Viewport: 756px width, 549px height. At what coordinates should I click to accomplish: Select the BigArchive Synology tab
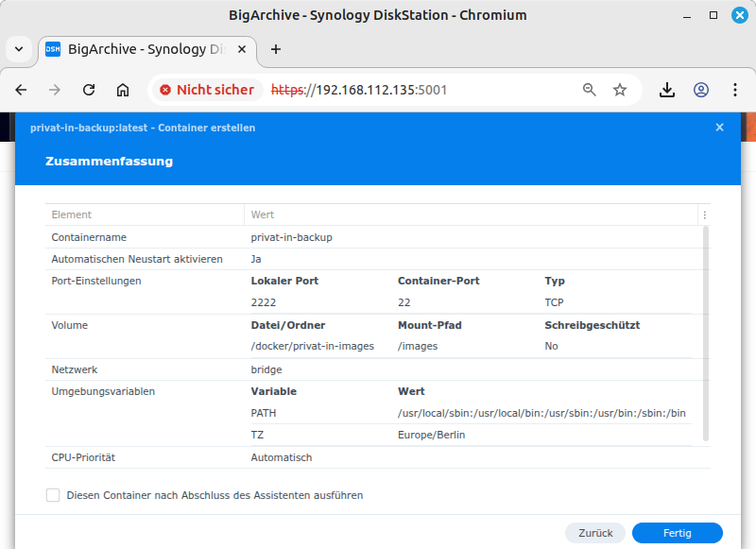tap(142, 49)
